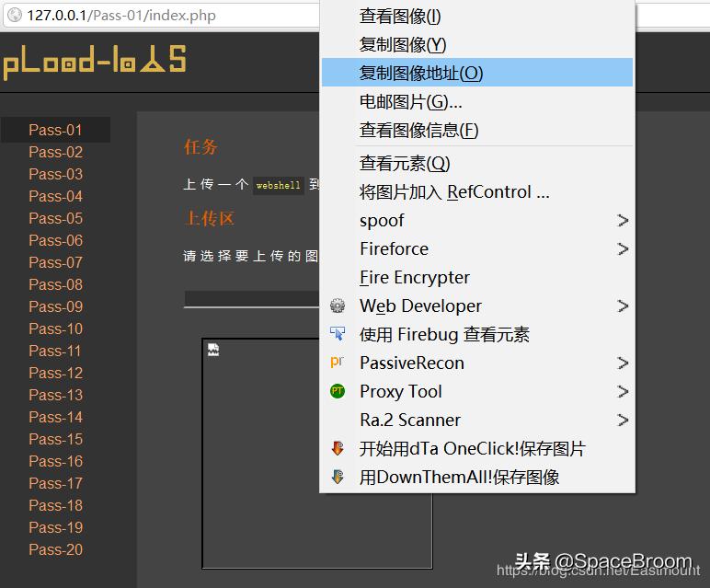The height and width of the screenshot is (588, 710).
Task: Select the Pass-20 link
Action: 55,549
